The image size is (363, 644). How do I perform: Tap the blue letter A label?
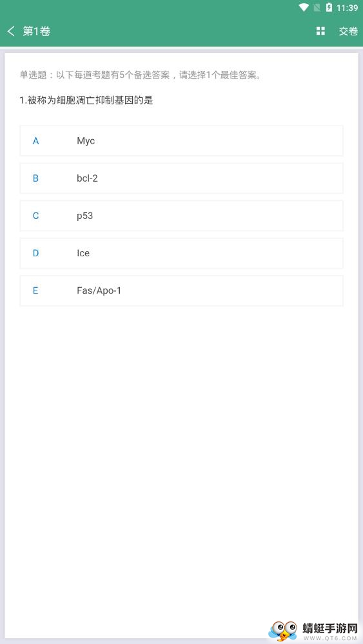(35, 141)
